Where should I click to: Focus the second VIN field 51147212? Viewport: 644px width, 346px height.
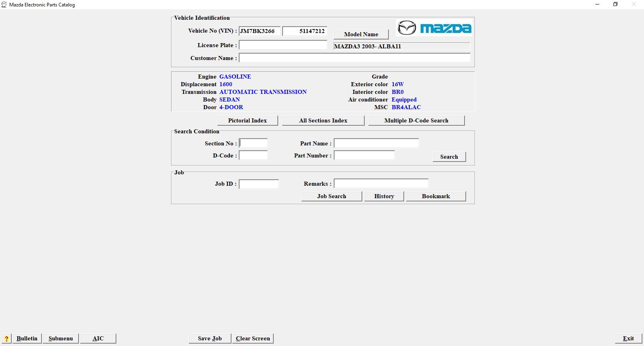[x=305, y=31]
